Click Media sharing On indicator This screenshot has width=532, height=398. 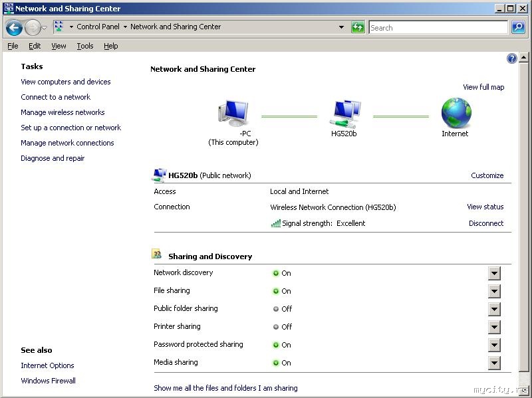pyautogui.click(x=275, y=363)
